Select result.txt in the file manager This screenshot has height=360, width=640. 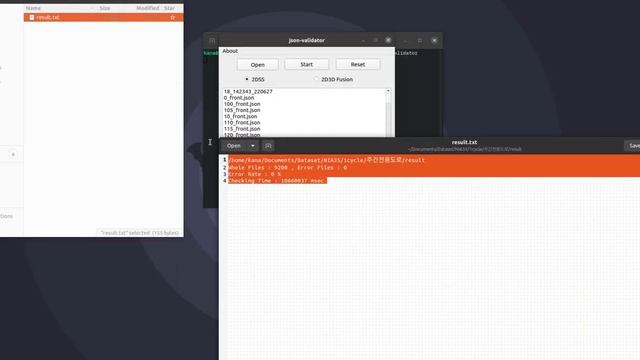click(104, 17)
